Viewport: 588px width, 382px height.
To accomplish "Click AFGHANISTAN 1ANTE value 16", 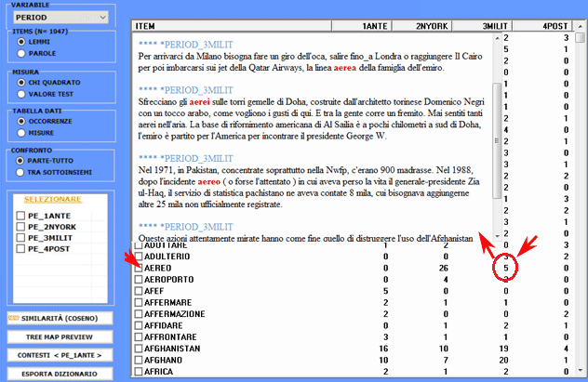I will (383, 349).
